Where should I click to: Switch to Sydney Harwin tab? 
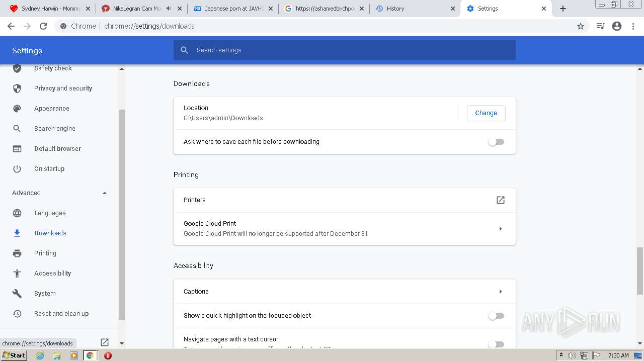(49, 9)
